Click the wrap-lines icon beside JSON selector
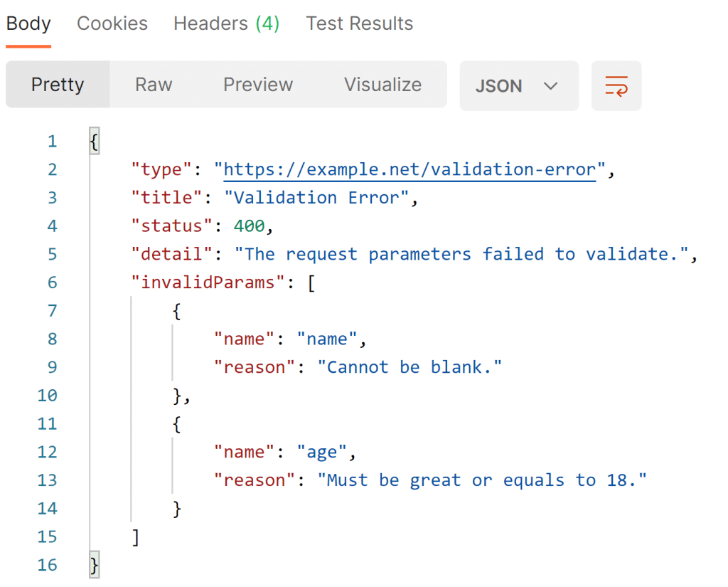Viewport: 728px width, 587px height. [616, 85]
